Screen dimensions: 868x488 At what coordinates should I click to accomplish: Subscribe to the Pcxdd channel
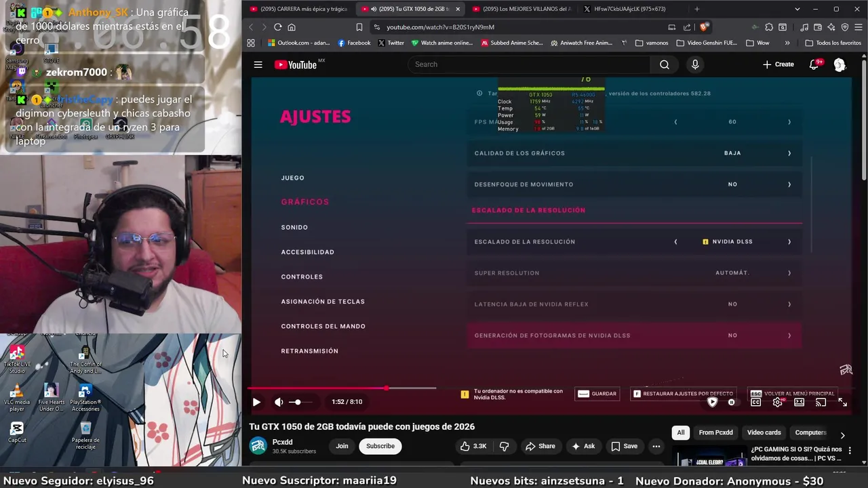(380, 446)
